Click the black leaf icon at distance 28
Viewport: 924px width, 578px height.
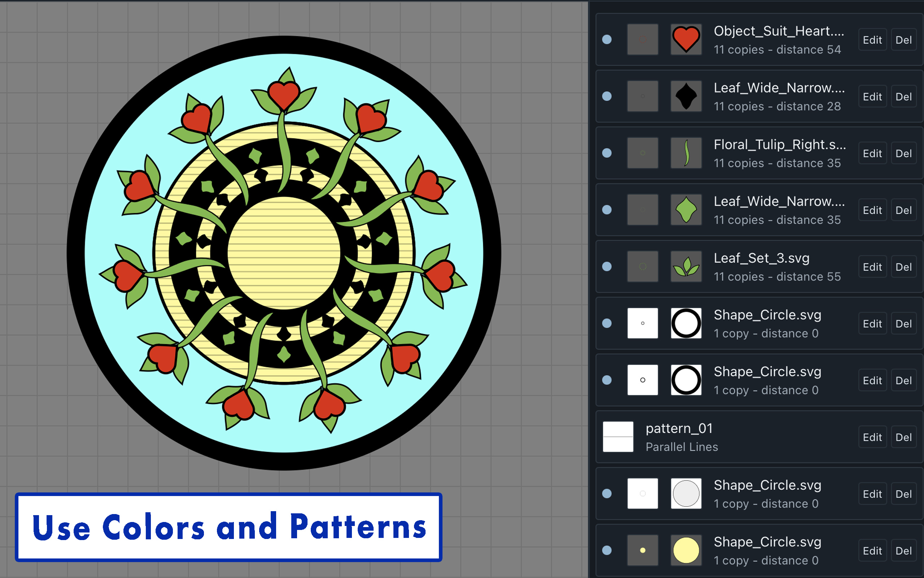coord(686,96)
